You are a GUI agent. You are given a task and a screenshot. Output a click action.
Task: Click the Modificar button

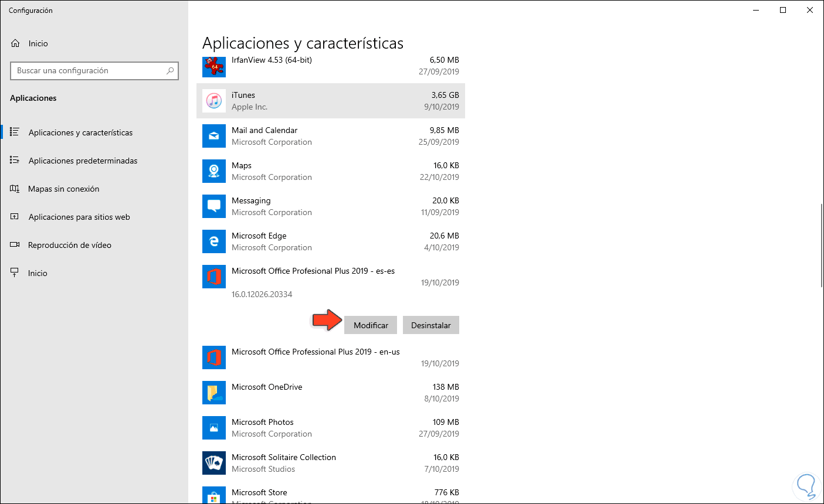(x=371, y=325)
